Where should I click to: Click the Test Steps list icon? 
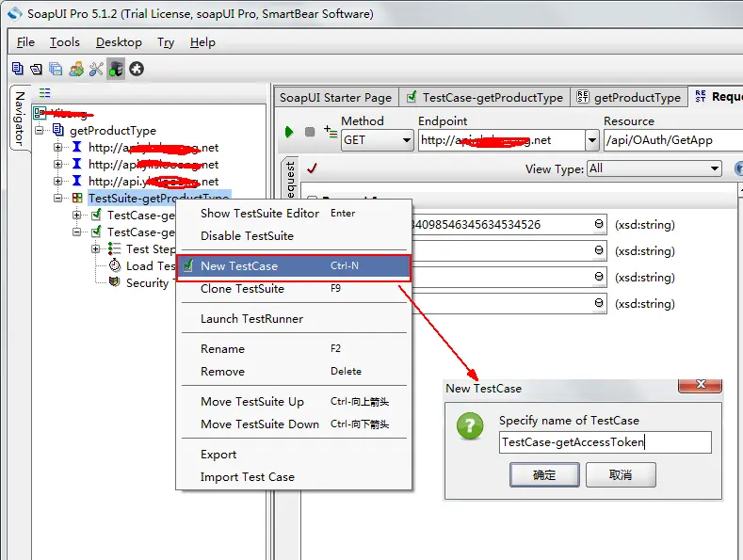tap(114, 248)
